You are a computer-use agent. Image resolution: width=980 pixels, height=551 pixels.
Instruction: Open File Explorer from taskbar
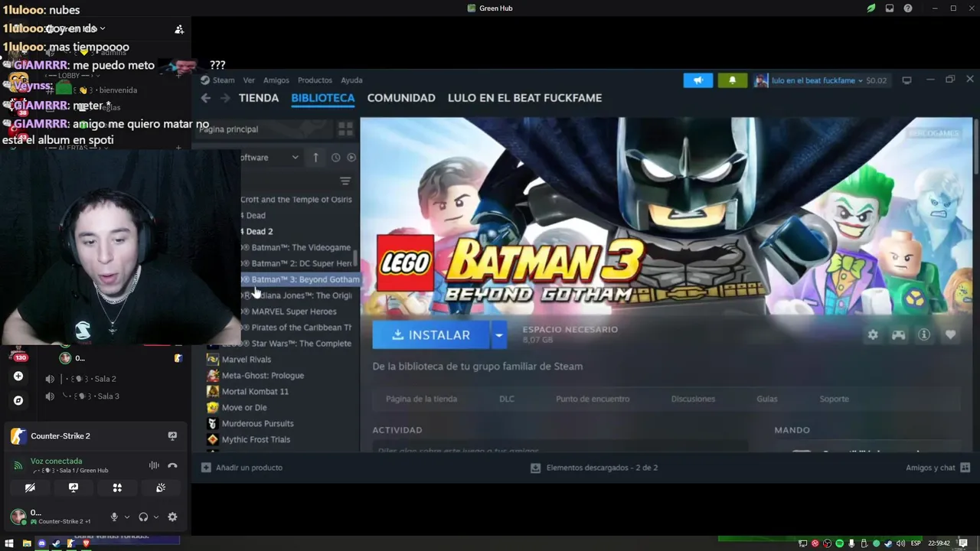tap(27, 543)
